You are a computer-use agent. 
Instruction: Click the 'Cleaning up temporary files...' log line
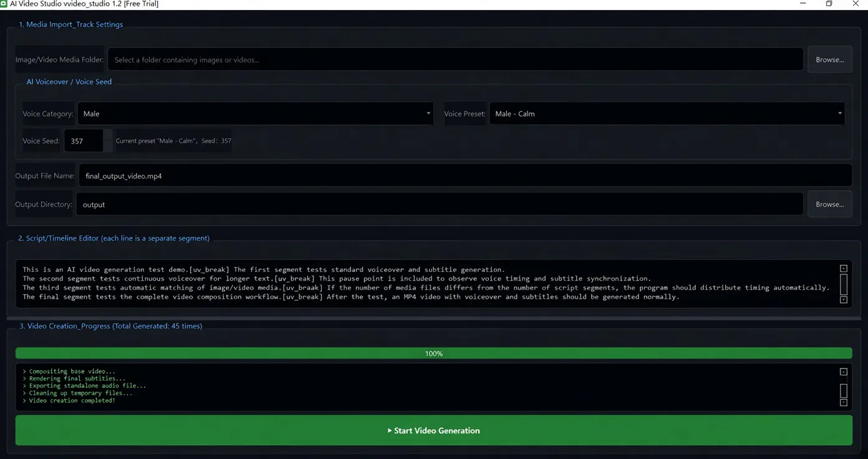tap(78, 393)
